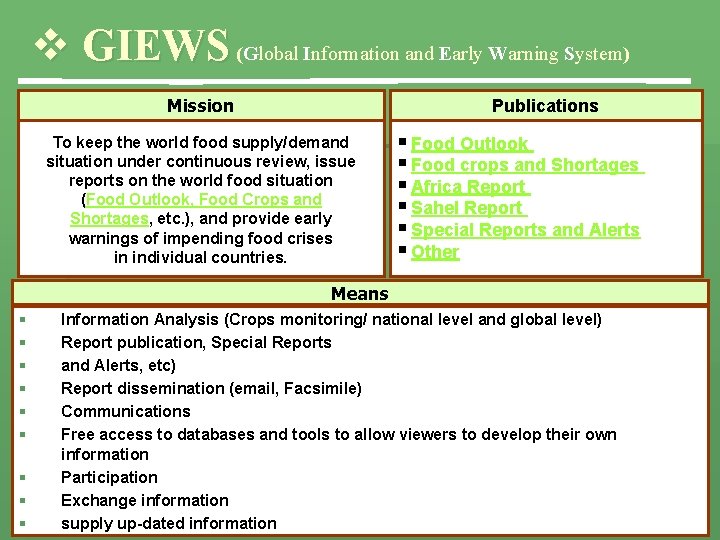Select Report dissemination (email, Facsimile) line
This screenshot has height=540, width=720.
pyautogui.click(x=211, y=388)
